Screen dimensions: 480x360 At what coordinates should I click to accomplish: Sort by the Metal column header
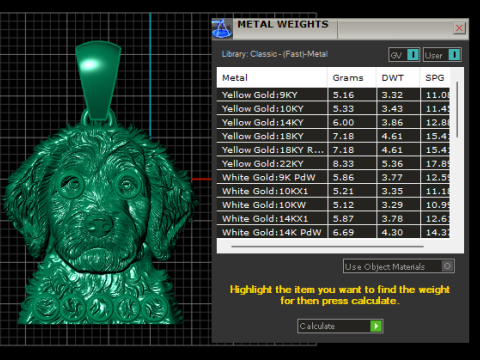(x=272, y=78)
